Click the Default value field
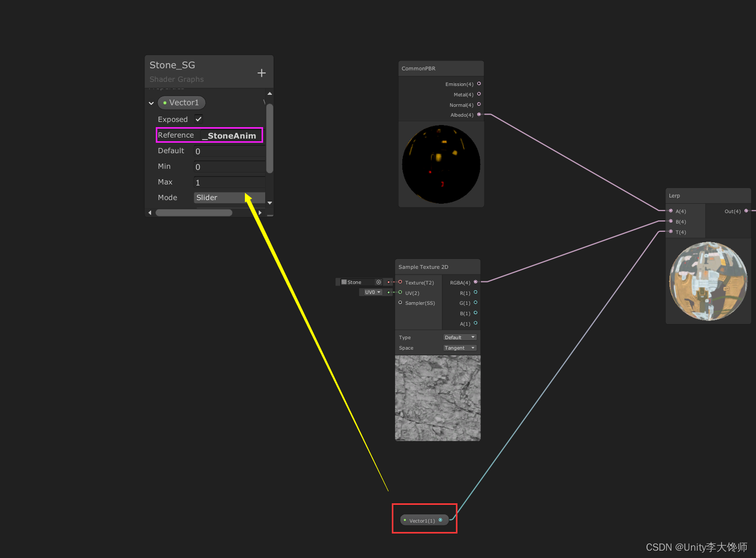The image size is (756, 558). click(x=230, y=151)
